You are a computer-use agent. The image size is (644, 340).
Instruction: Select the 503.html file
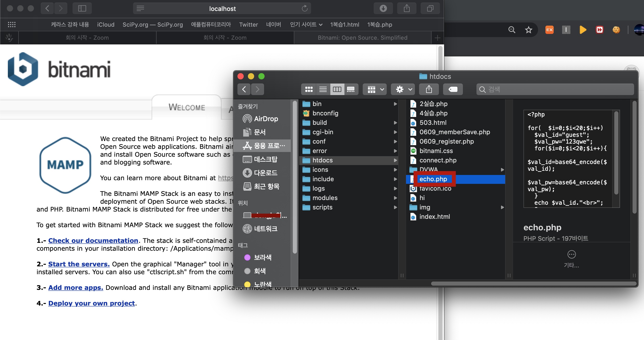[456, 123]
